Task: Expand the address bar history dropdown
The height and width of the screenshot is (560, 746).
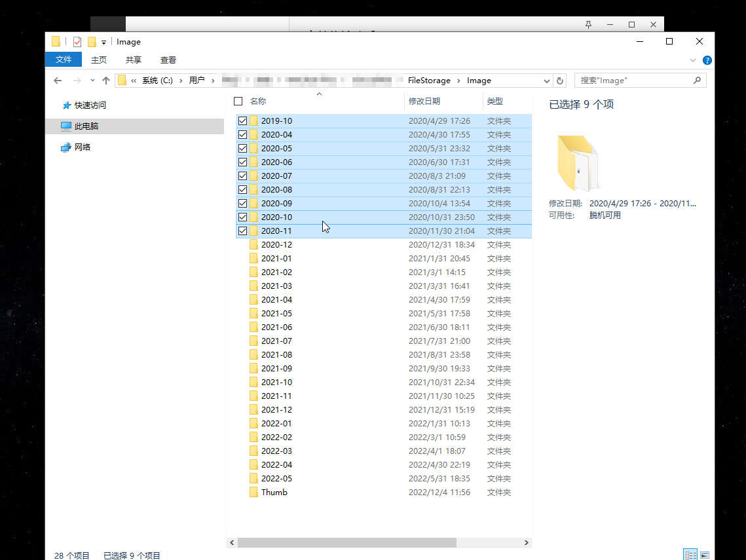Action: 547,81
